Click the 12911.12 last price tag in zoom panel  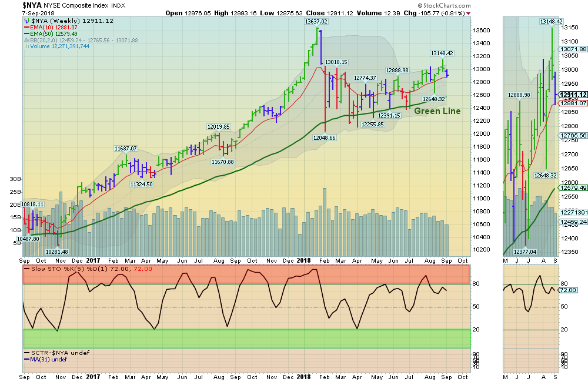pyautogui.click(x=573, y=95)
